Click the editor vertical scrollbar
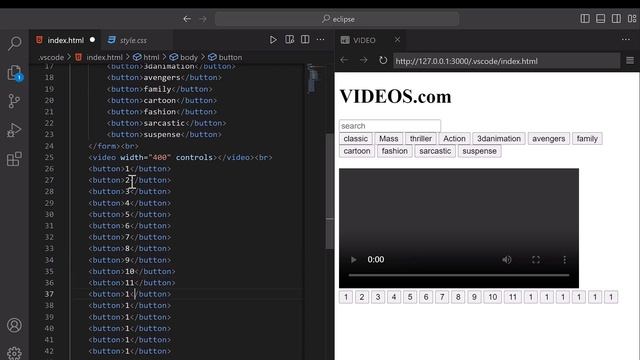This screenshot has height=360, width=640. coord(329,191)
